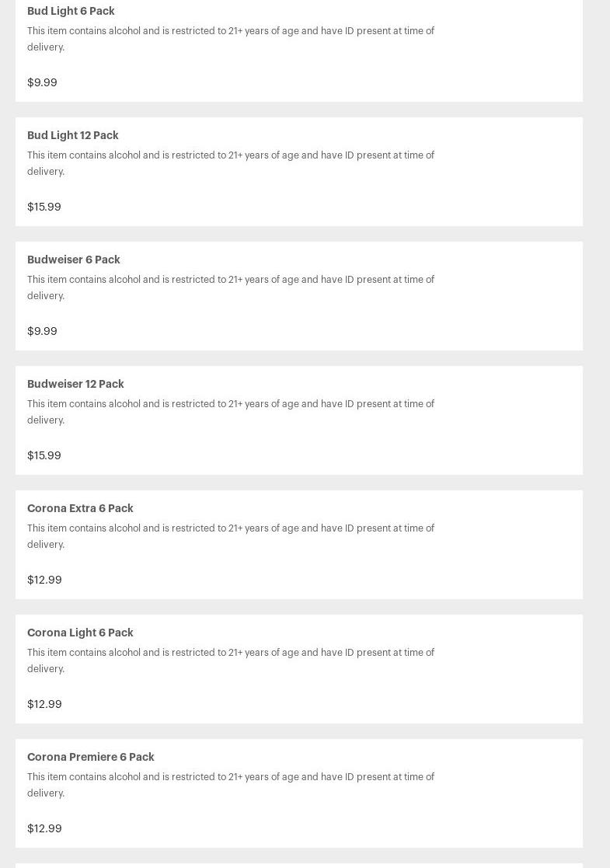The height and width of the screenshot is (868, 610).
Task: Click the restriction description under Corona Premiere 6 Pack
Action: click(x=231, y=785)
